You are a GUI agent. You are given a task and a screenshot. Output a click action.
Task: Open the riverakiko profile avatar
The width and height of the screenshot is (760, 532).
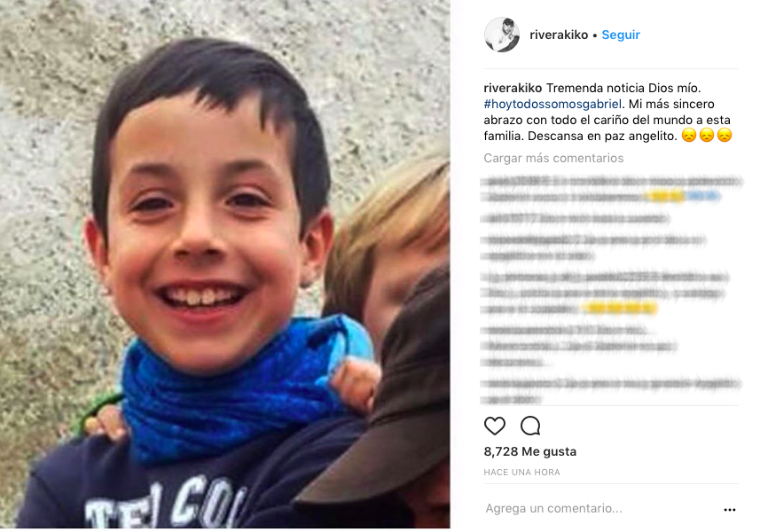[x=502, y=35]
